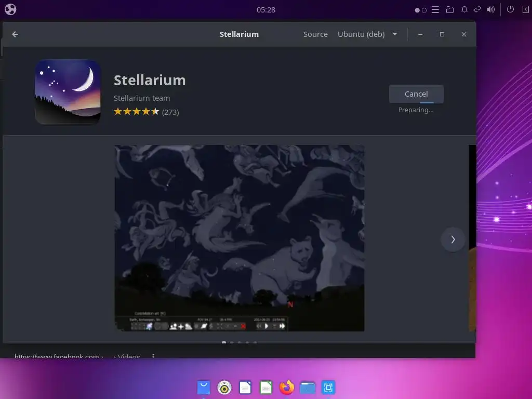Open the (273) reviews count
532x399 pixels.
[x=170, y=112]
